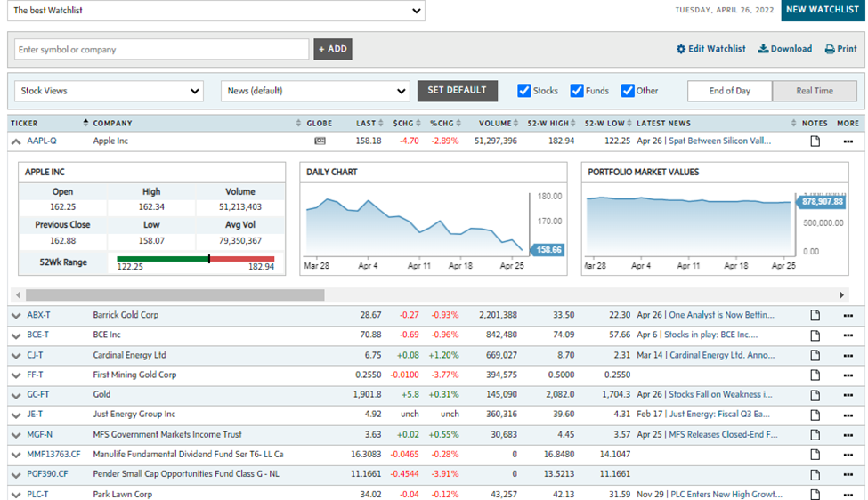Uncheck the Stocks checkbox
Screen dimensions: 868x500
(524, 91)
